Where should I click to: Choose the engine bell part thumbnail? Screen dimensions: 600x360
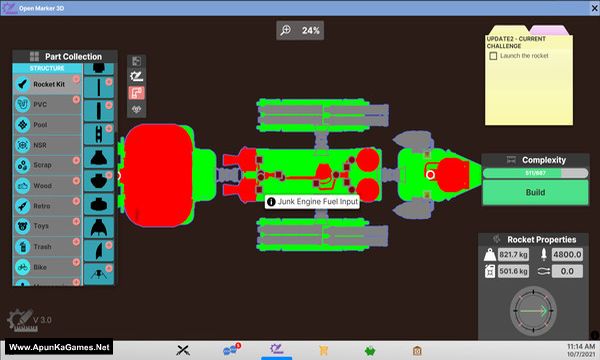point(99,228)
